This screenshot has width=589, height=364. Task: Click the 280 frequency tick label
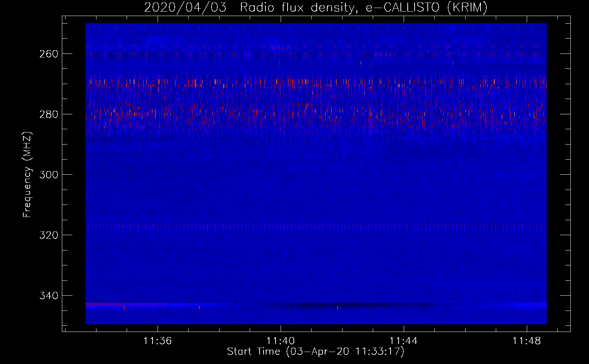pyautogui.click(x=49, y=114)
